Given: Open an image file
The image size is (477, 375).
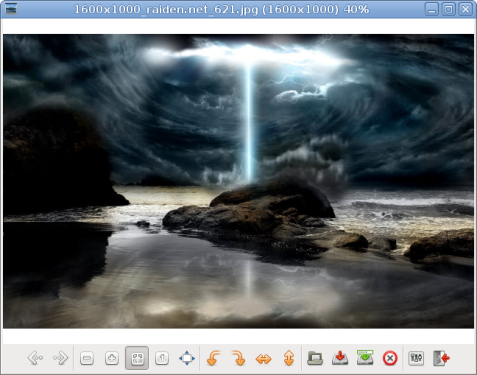Looking at the screenshot, I should click(x=315, y=358).
